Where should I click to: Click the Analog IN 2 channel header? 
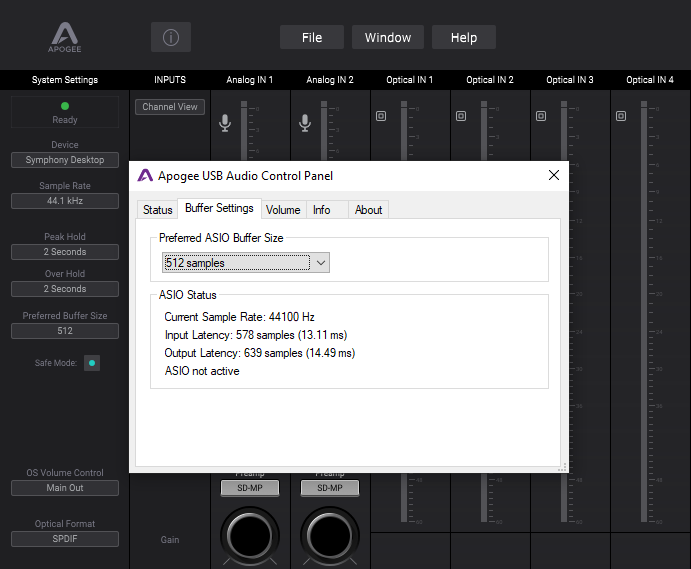point(330,80)
